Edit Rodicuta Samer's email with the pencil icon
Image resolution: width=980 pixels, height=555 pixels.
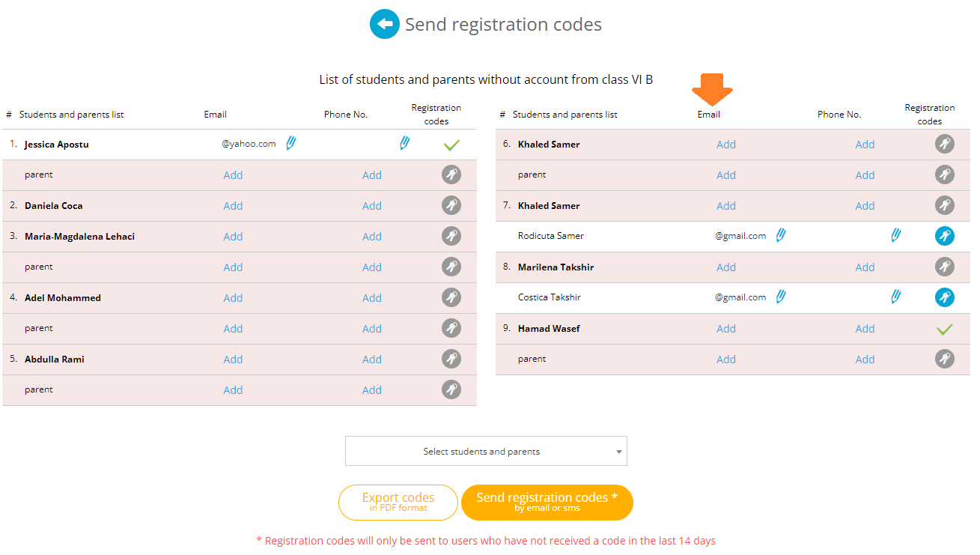[x=781, y=235]
